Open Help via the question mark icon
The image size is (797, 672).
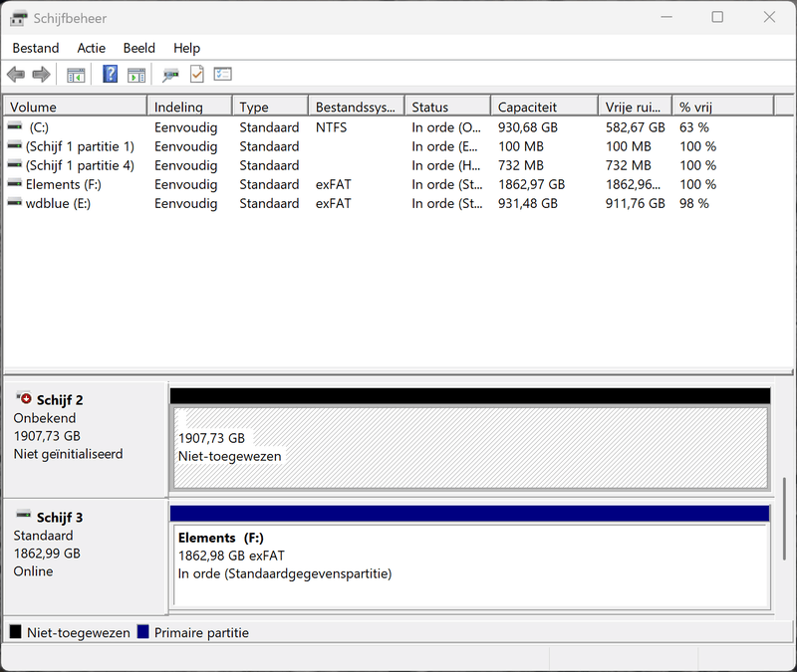[111, 74]
